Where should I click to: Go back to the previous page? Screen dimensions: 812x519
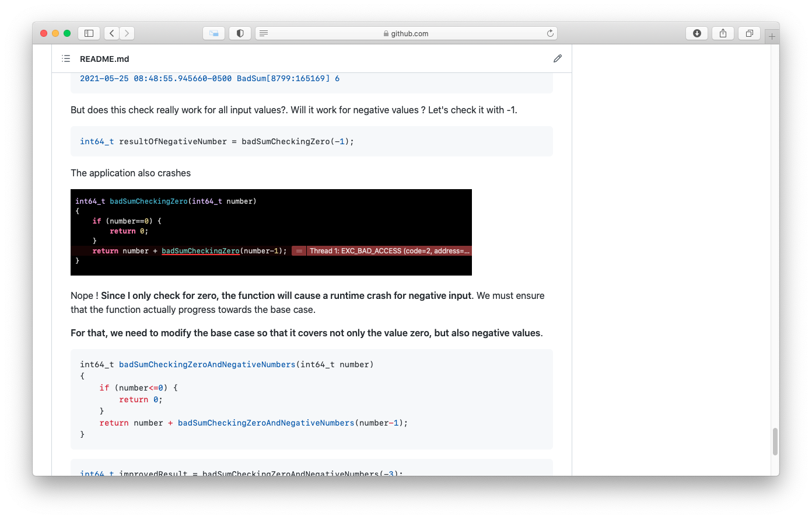coord(111,33)
